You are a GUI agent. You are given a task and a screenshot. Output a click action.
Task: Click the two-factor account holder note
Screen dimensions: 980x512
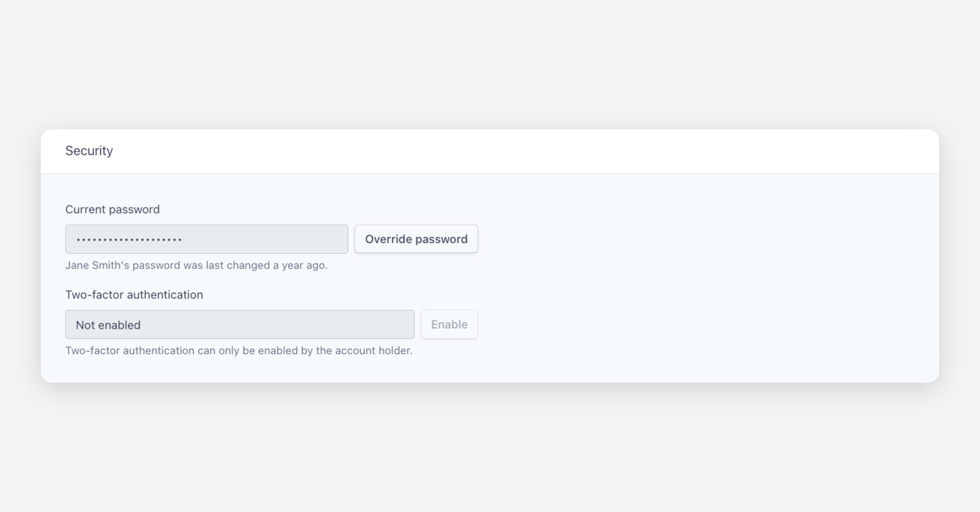tap(239, 351)
